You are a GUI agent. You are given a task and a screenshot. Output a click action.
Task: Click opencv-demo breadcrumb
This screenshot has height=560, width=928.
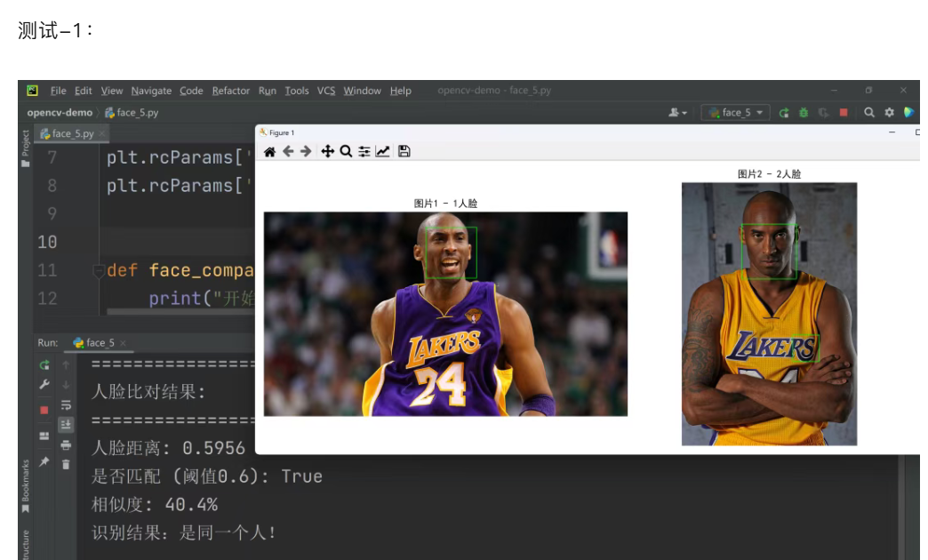(60, 113)
